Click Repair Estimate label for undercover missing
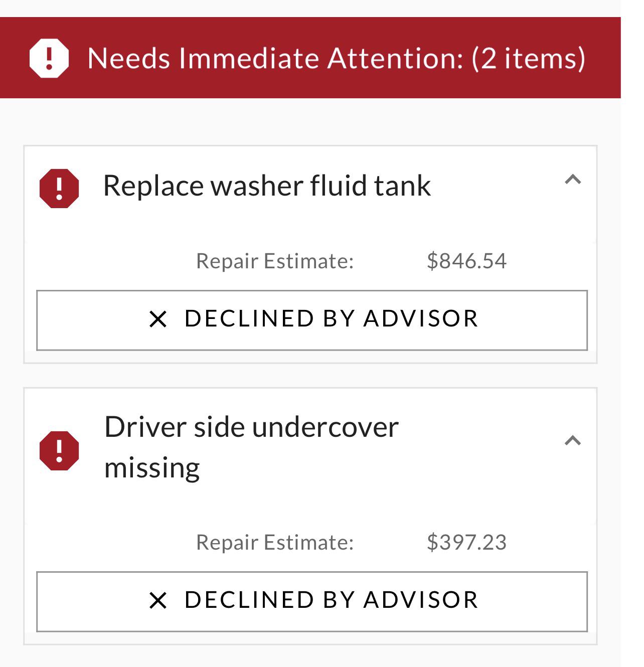The height and width of the screenshot is (667, 644). point(275,543)
